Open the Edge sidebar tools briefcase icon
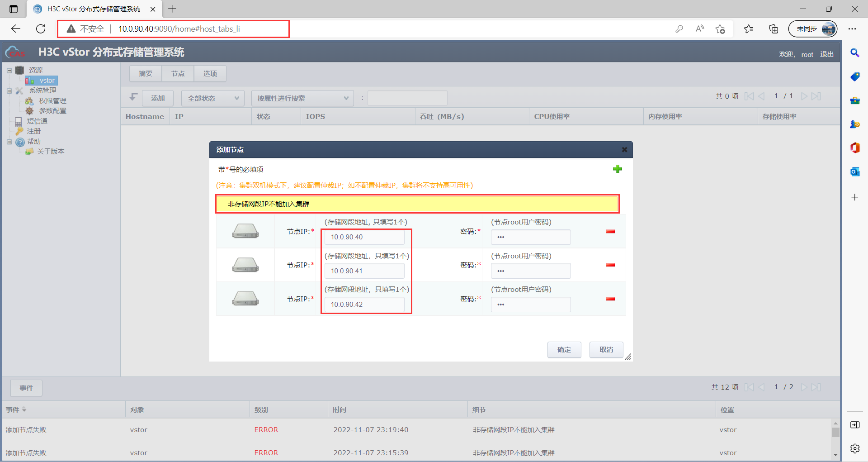868x462 pixels. tap(855, 100)
